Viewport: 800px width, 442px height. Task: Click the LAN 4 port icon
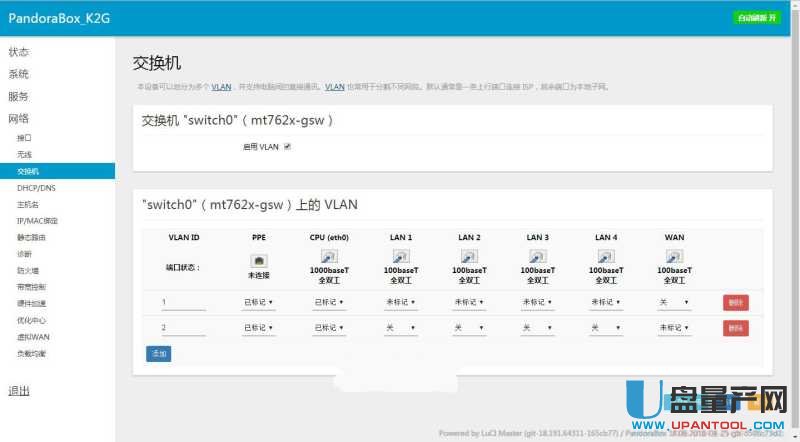click(x=606, y=257)
